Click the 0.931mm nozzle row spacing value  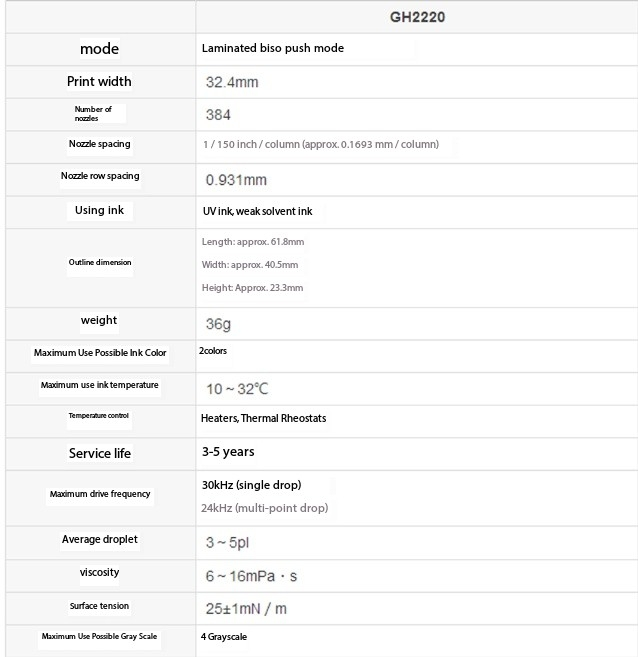pos(236,180)
